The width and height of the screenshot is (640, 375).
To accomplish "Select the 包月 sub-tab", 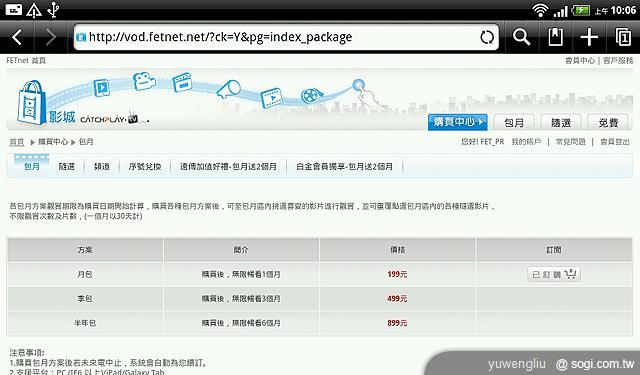I will 32,166.
